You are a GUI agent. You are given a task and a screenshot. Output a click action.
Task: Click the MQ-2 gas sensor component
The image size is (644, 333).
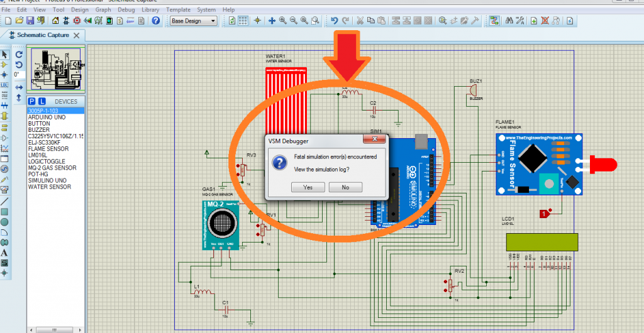221,225
